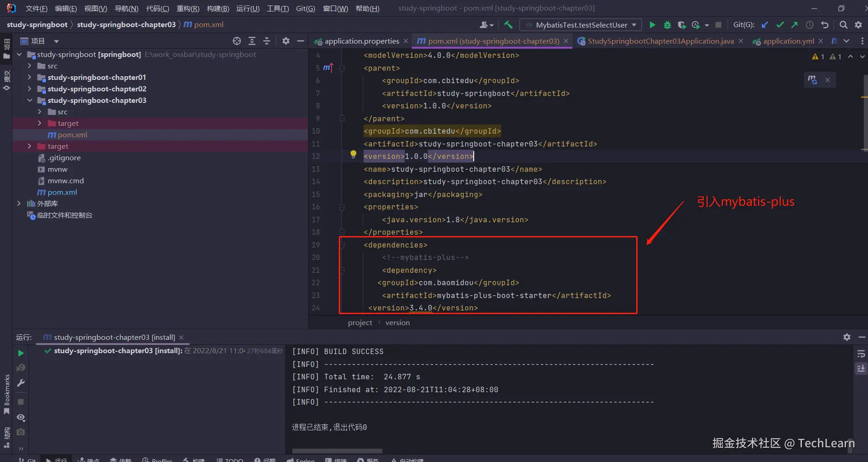Open the user account dropdown icon
This screenshot has width=868, height=462.
(487, 25)
